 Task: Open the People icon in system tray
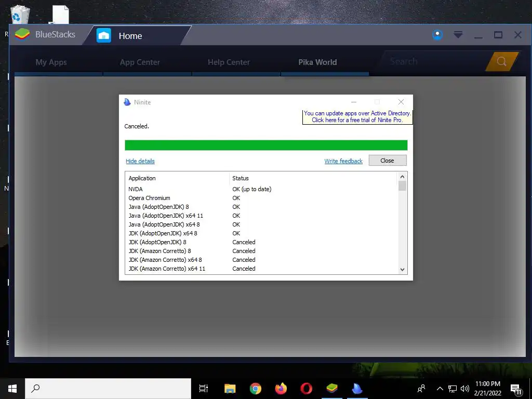click(421, 389)
